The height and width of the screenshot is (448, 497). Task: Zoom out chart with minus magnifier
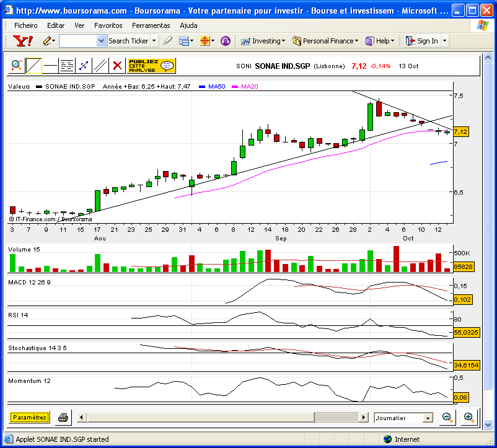(447, 418)
